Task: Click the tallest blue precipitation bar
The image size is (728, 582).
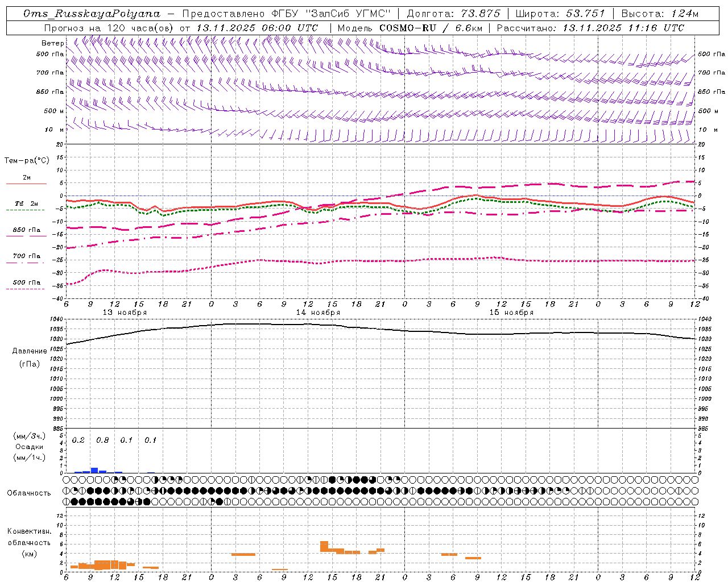Action: [x=94, y=470]
